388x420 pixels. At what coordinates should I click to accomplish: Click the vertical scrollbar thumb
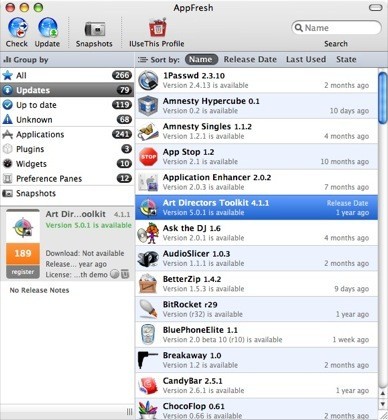point(383,98)
